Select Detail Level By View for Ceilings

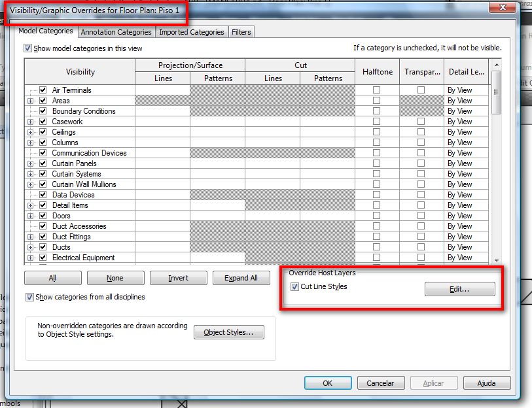(x=467, y=132)
